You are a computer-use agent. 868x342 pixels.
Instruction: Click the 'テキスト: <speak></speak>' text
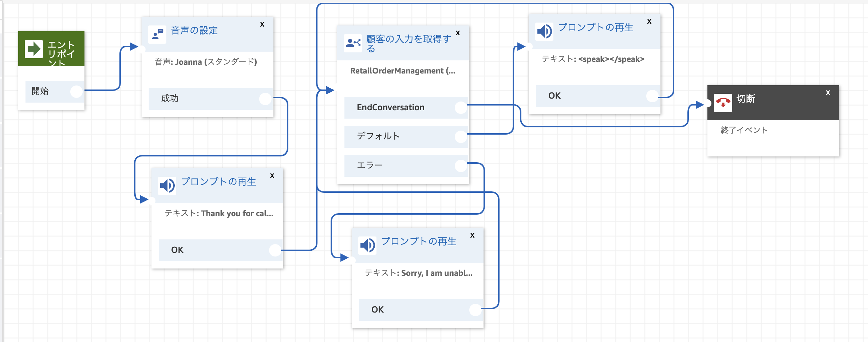click(593, 59)
